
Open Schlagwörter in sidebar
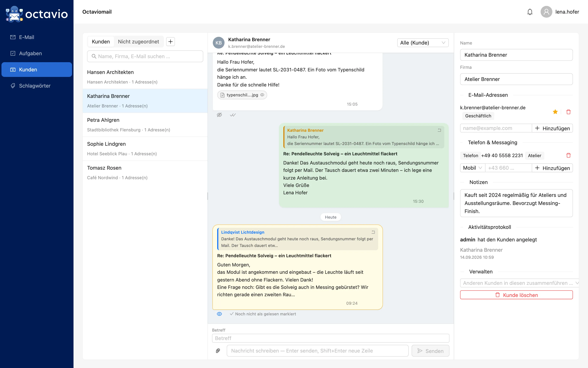pyautogui.click(x=37, y=86)
